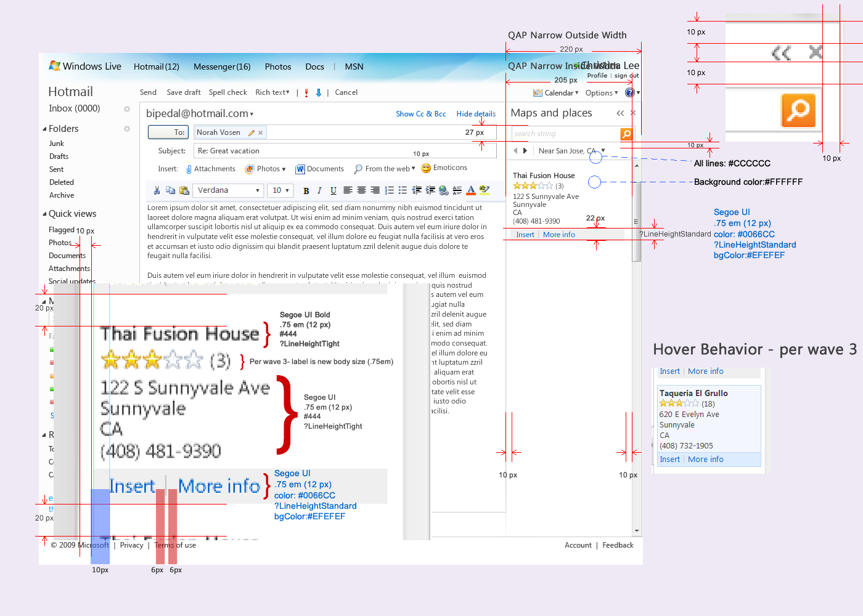Change font color with red A swatch
This screenshot has width=863, height=616.
tap(471, 190)
